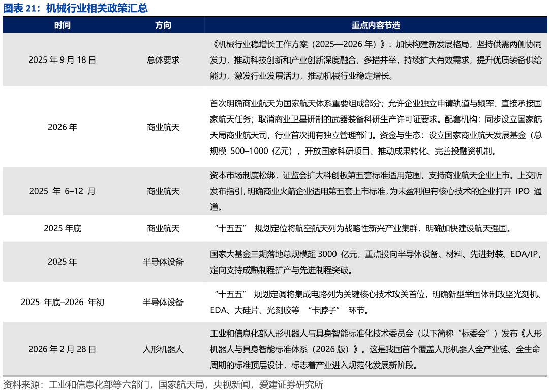Click the 2025 年 6–12 月 date cell

[62, 191]
